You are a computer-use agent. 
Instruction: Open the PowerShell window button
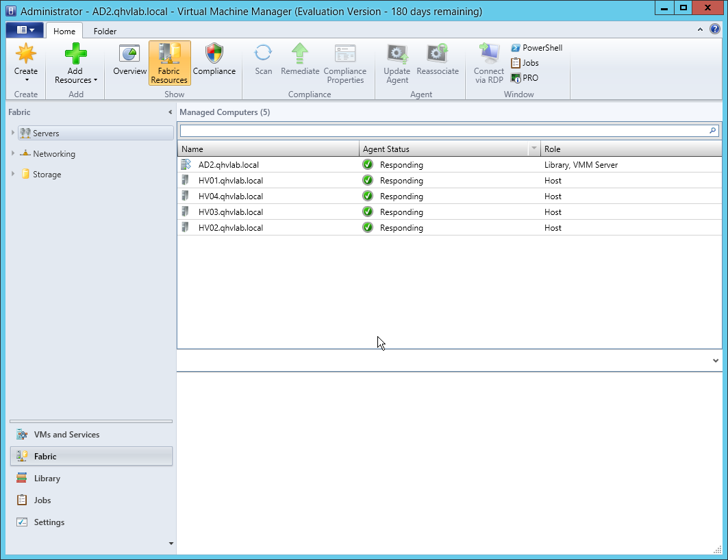coord(537,48)
